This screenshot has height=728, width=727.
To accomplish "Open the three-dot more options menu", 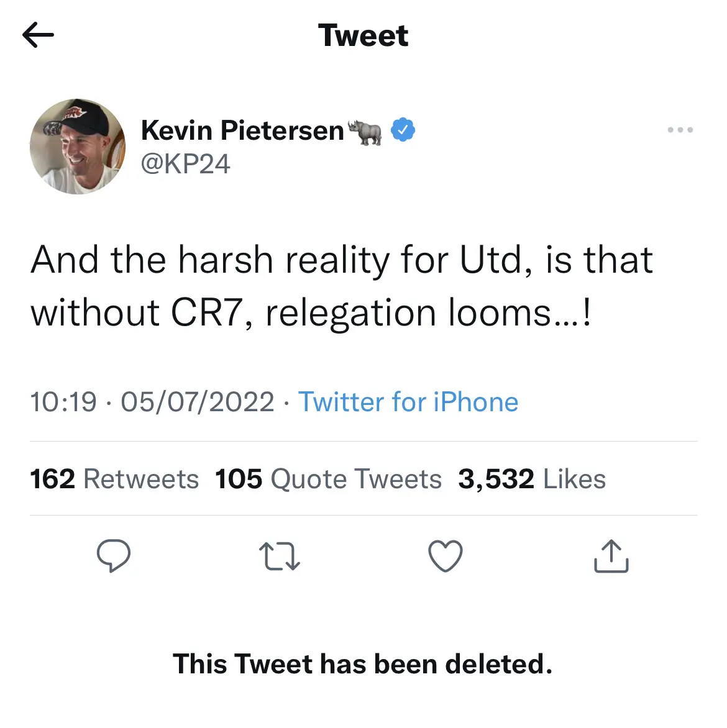I will 680,130.
